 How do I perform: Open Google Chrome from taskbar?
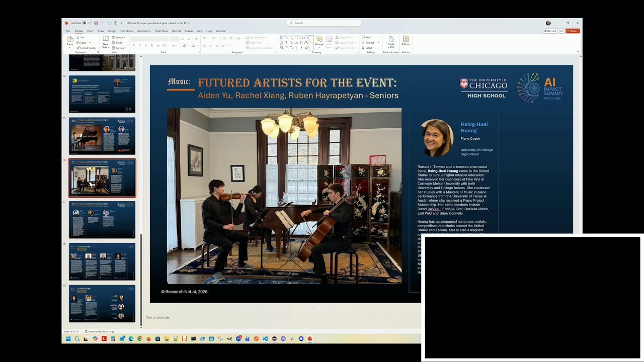pos(140,339)
